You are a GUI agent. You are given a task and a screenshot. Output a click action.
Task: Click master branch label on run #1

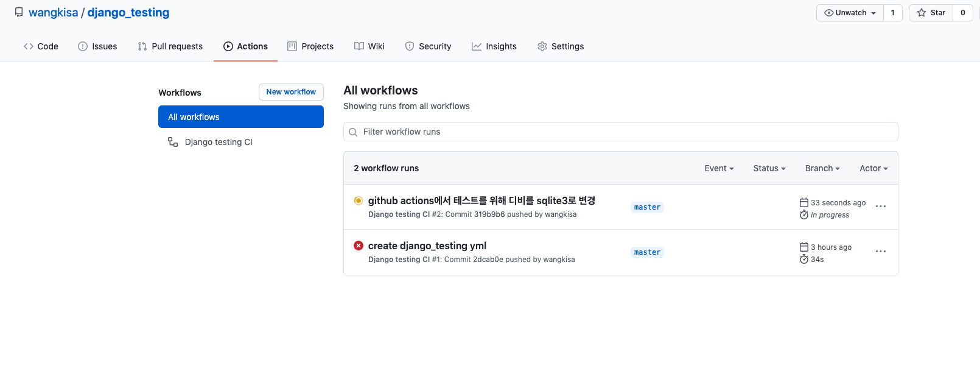tap(647, 252)
